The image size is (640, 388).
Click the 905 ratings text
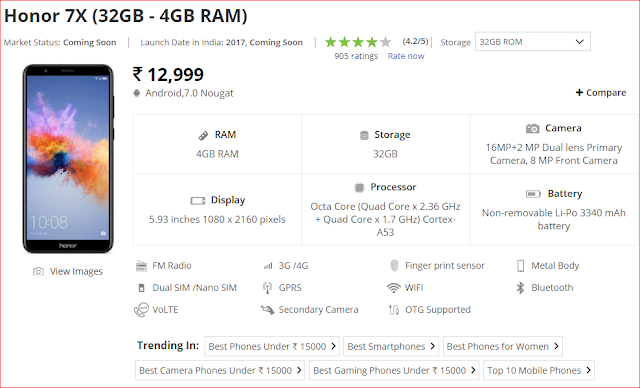(x=356, y=56)
